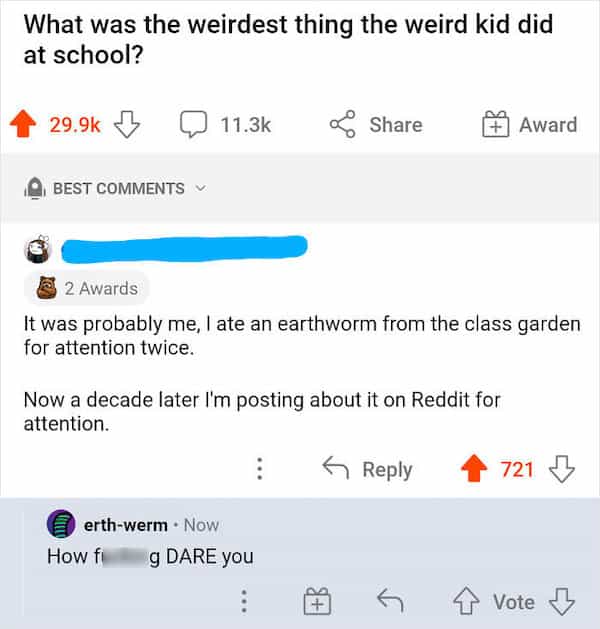Upvote erth-werm's reply

pyautogui.click(x=464, y=602)
